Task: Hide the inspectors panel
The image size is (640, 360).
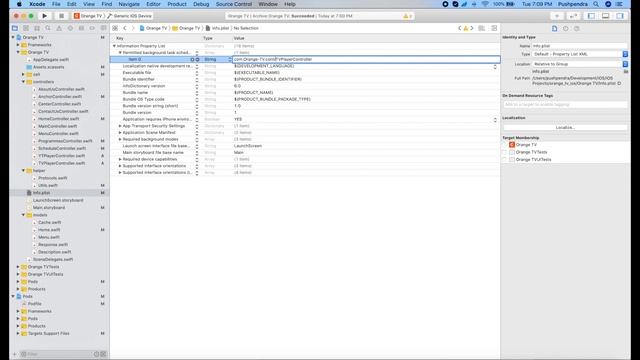Action: 620,16
